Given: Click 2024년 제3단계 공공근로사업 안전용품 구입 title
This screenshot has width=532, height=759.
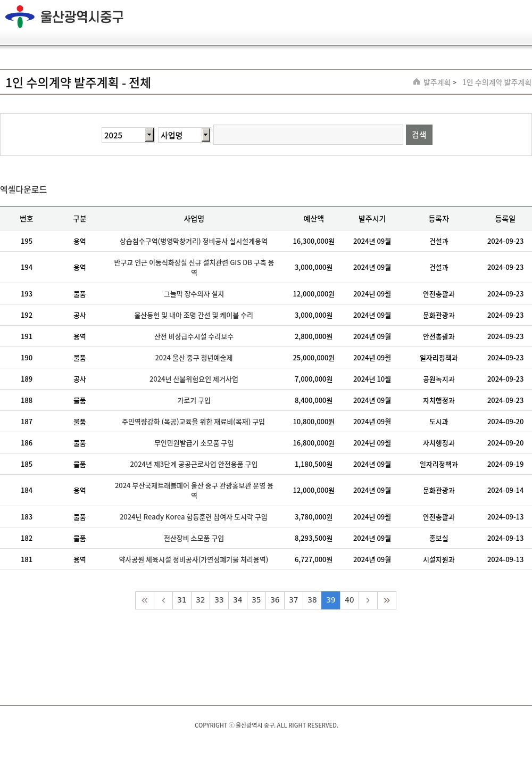Looking at the screenshot, I should tap(194, 465).
